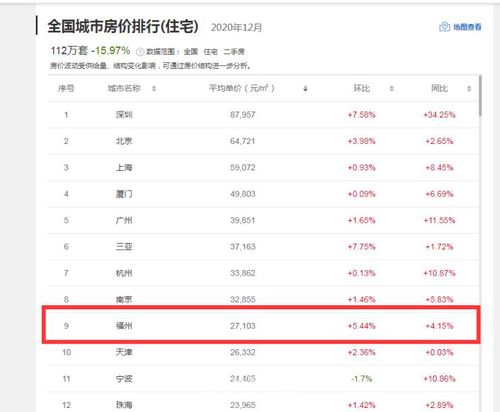Select city name 杭州
This screenshot has height=412, width=500.
coord(124,273)
